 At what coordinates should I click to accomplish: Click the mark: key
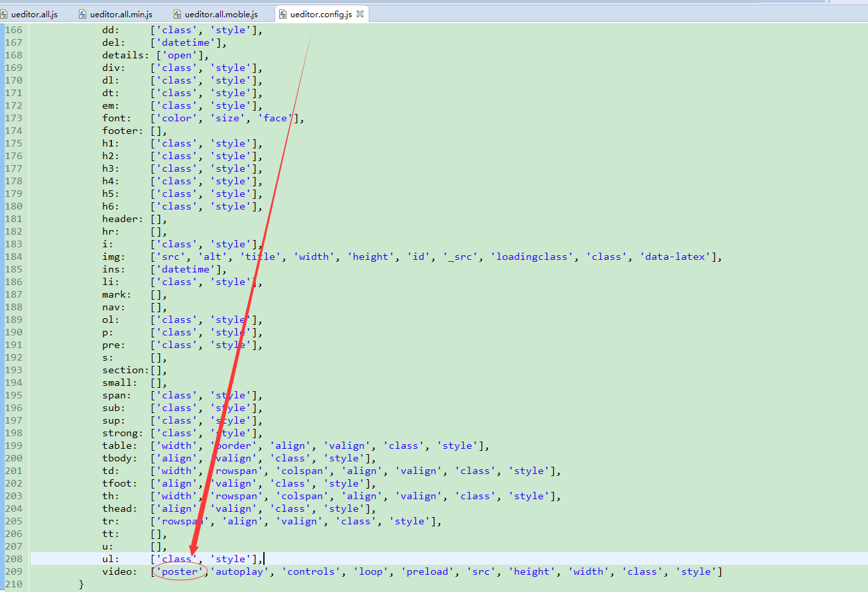[x=117, y=294]
